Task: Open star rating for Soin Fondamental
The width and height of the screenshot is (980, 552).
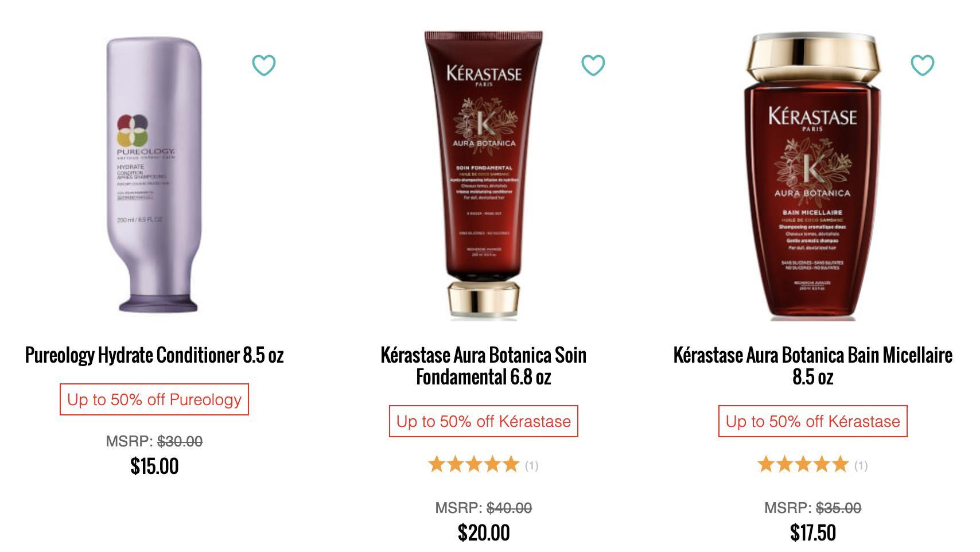Action: click(x=474, y=464)
